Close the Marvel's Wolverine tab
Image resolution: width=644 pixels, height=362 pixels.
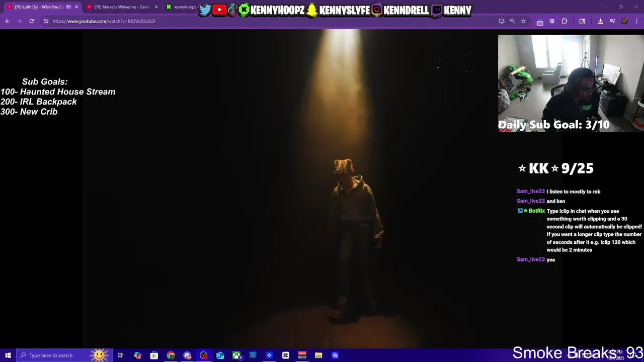[x=156, y=7]
